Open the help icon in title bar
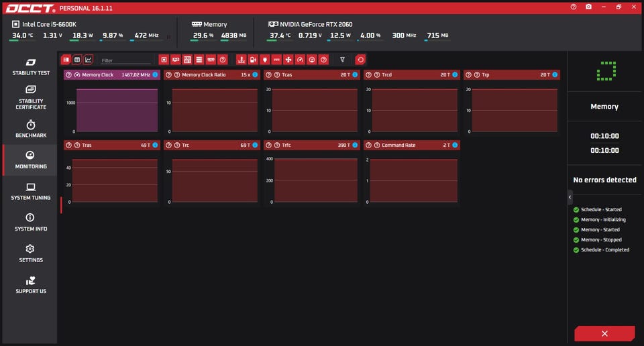 tap(574, 7)
